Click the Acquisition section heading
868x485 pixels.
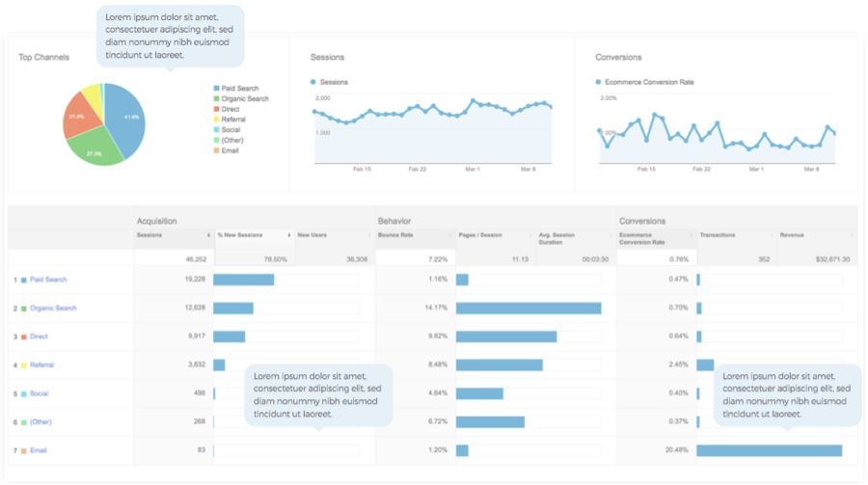click(x=156, y=221)
